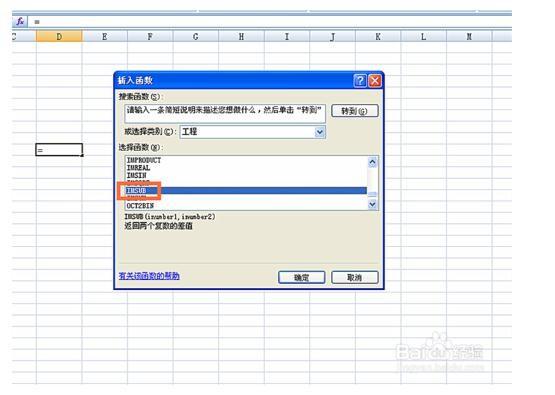This screenshot has width=555, height=395.
Task: Click the function list scrollbar thumb
Action: point(372,194)
